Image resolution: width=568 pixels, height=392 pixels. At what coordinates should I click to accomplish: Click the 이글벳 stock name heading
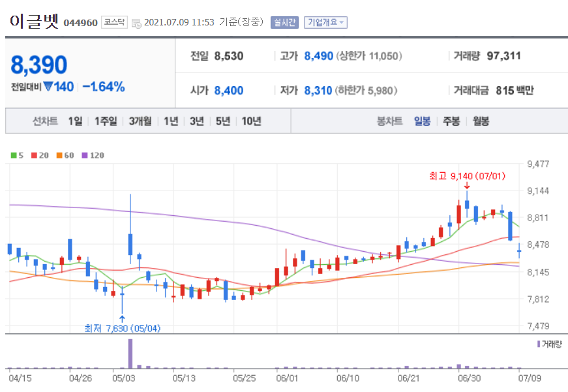[x=34, y=21]
